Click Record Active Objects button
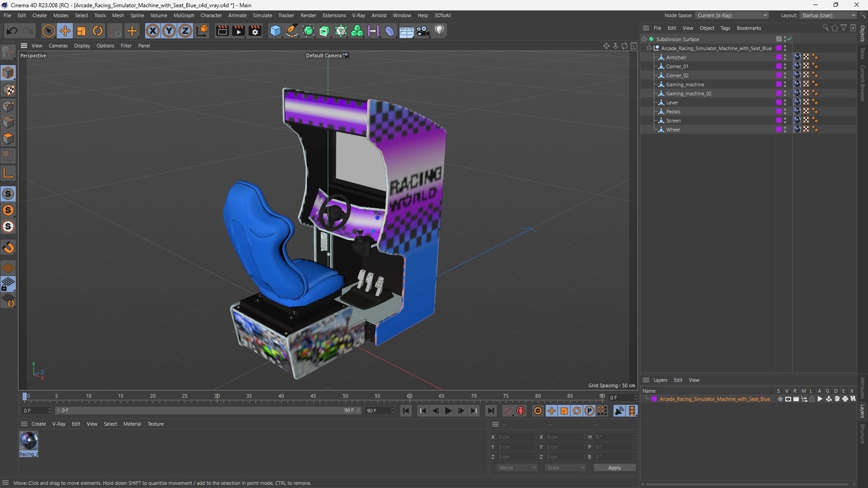Viewport: 868px width, 488px height. coord(508,411)
